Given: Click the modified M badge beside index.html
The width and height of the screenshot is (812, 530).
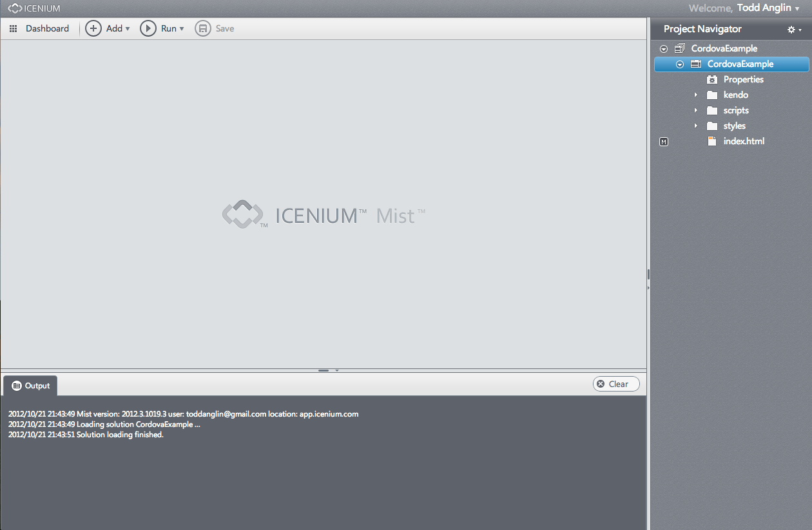Looking at the screenshot, I should click(664, 142).
